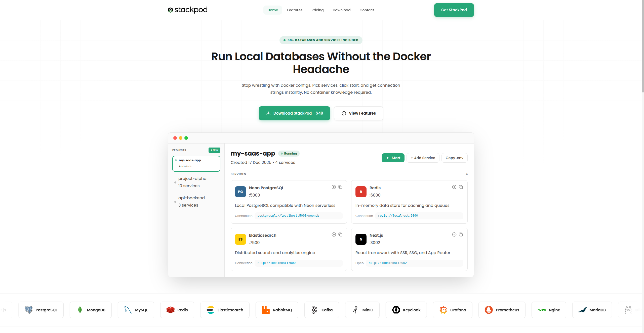
Task: Click play icon on Redis service card
Action: [454, 187]
